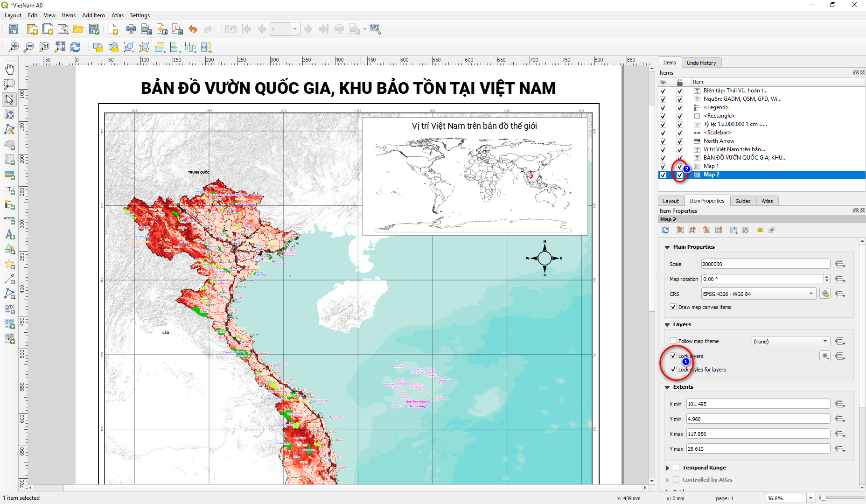Increase map rotation with stepper arrow

click(827, 277)
